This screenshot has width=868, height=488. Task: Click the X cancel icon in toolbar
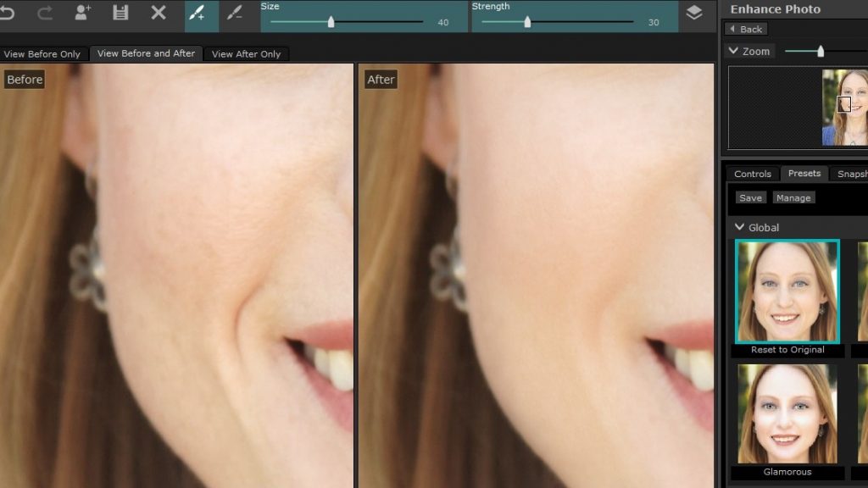[x=159, y=13]
